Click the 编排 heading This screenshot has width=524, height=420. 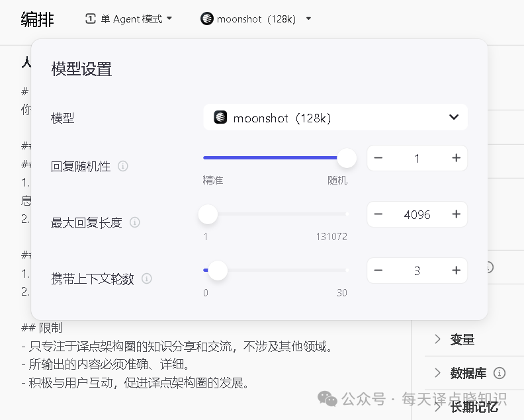37,19
